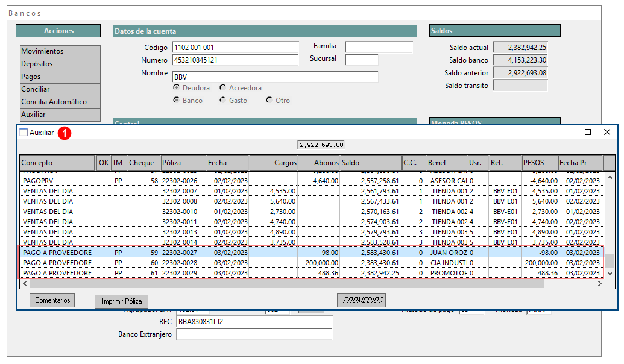This screenshot has height=364, width=624.
Task: Open Depósitos action
Action: [60, 64]
